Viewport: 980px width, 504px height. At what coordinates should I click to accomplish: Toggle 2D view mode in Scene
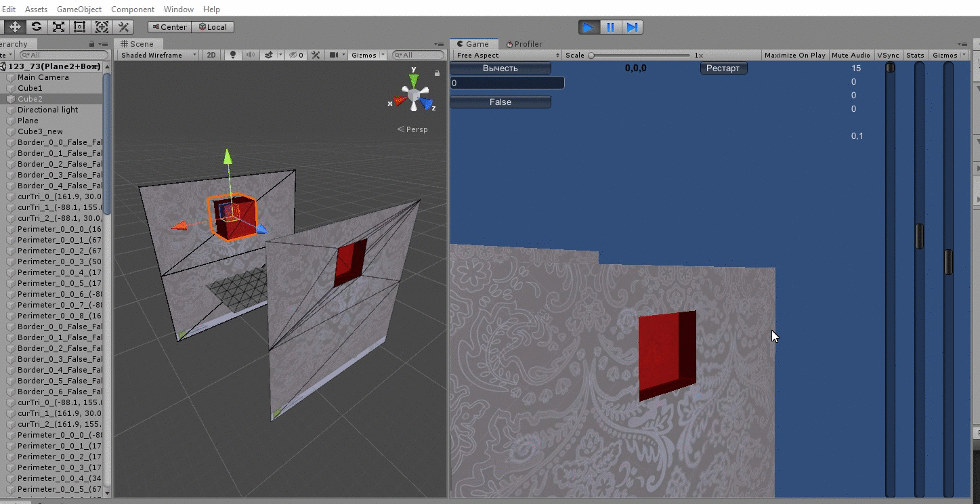pyautogui.click(x=211, y=56)
